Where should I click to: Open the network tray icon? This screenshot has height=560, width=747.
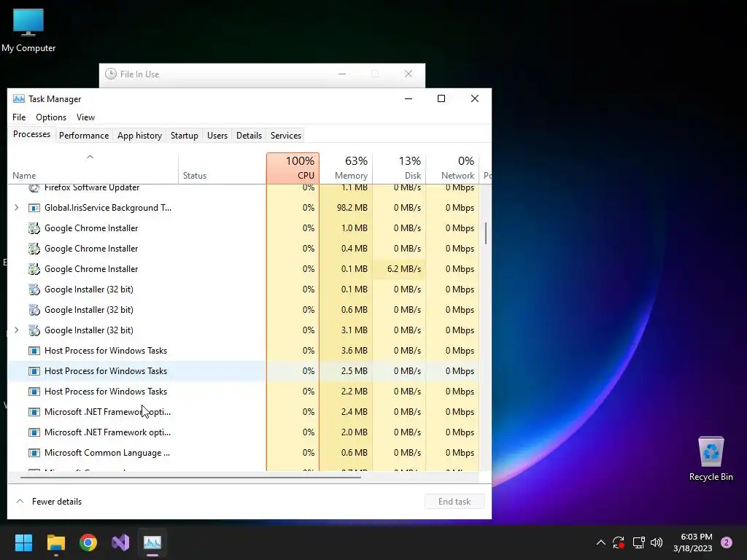(638, 542)
